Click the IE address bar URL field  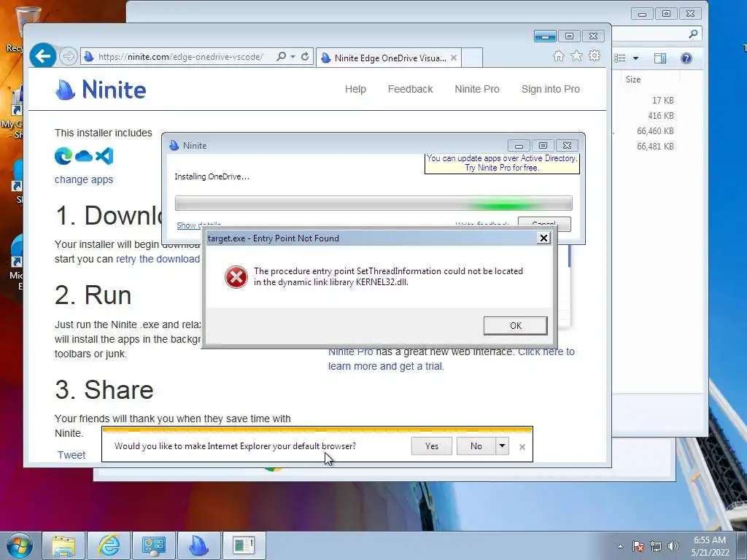click(x=180, y=57)
